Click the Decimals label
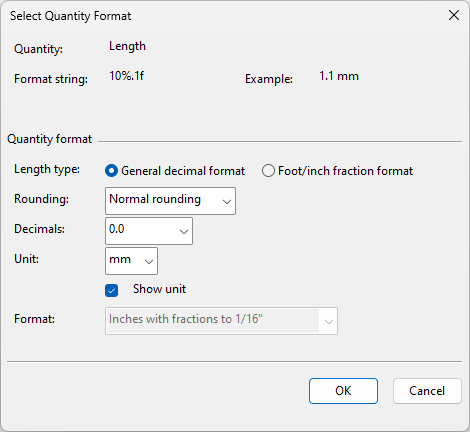The height and width of the screenshot is (432, 470). [39, 229]
